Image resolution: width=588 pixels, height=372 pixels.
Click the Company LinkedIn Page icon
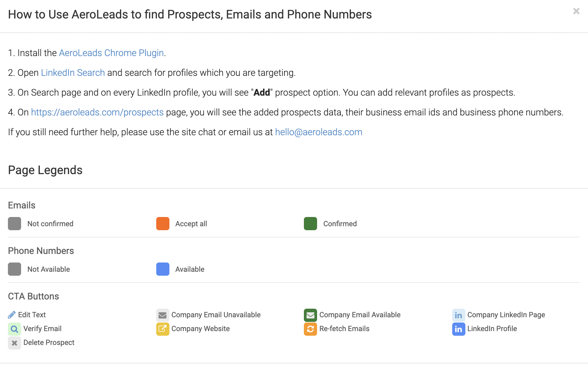point(458,315)
